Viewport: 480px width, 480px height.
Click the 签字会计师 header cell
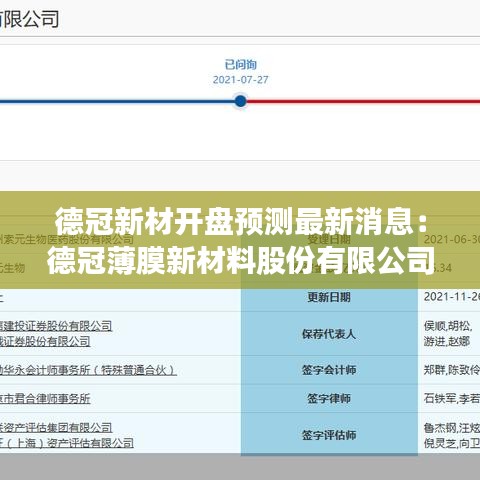(329, 370)
